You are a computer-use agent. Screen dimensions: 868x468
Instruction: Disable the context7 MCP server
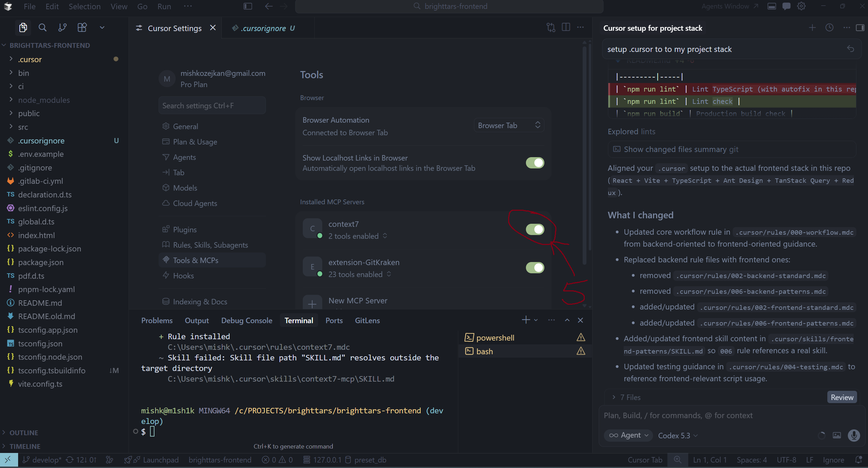[x=535, y=230]
